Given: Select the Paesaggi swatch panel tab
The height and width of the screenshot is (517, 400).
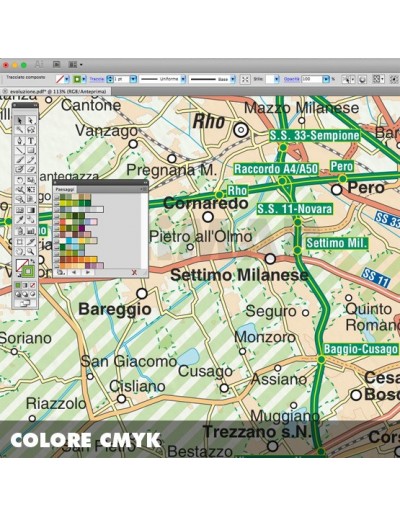Looking at the screenshot, I should pos(65,189).
